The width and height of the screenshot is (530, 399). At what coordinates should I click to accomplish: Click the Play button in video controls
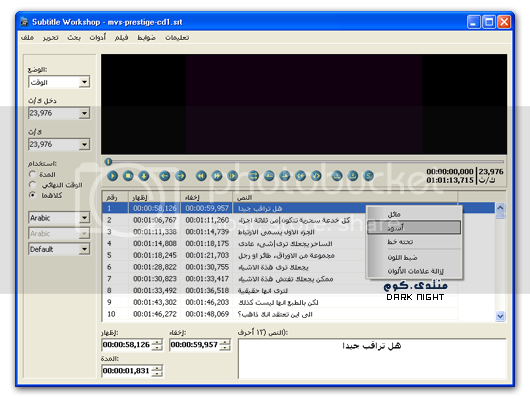112,176
